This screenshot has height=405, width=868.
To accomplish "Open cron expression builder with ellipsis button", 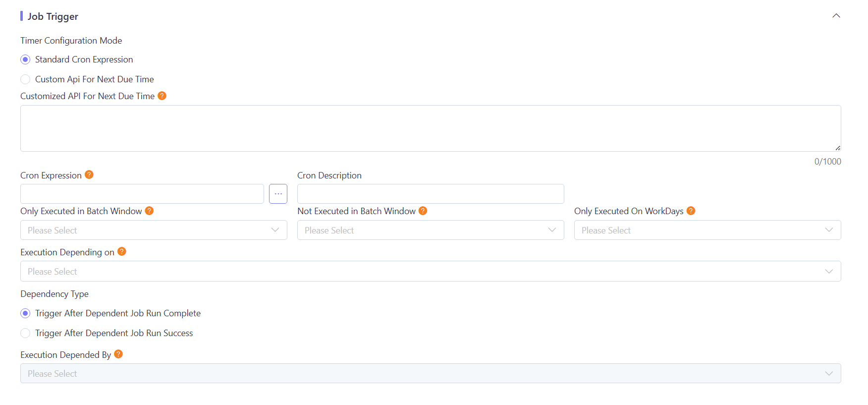I will (278, 194).
